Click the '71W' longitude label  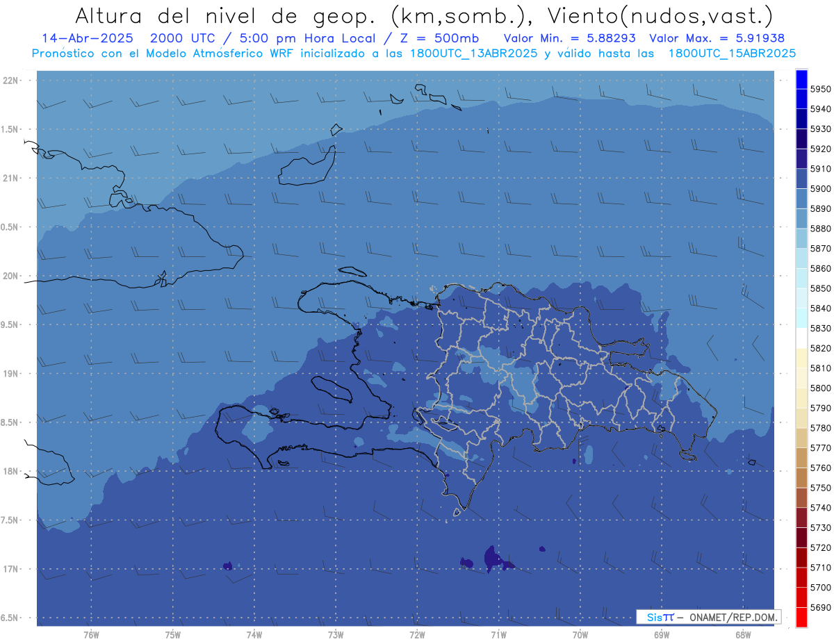[x=498, y=634]
